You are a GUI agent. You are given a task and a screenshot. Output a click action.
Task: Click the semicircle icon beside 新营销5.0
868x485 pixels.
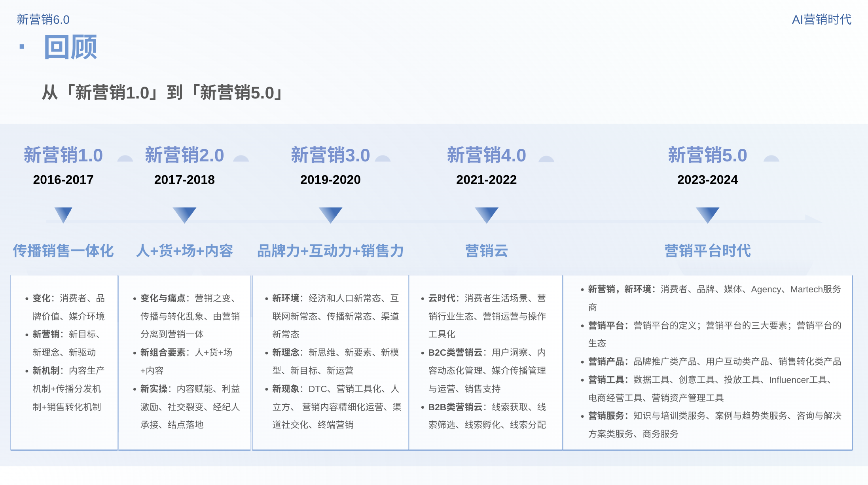(771, 159)
